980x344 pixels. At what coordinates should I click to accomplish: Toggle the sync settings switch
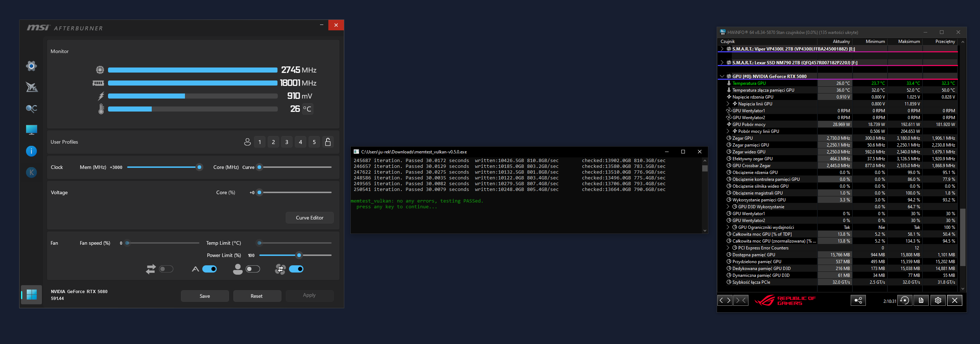coord(166,269)
